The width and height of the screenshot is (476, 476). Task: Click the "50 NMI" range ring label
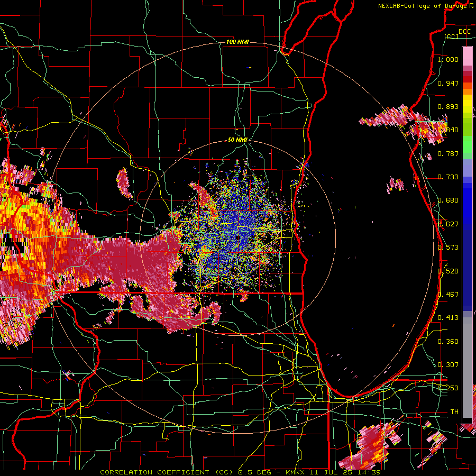(237, 140)
